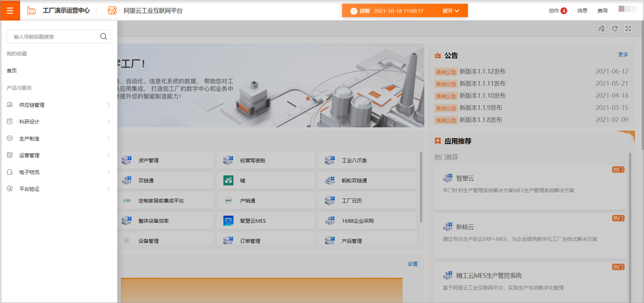644x303 pixels.
Task: Open announcement 新版本1.1.11发布
Action: [482, 84]
